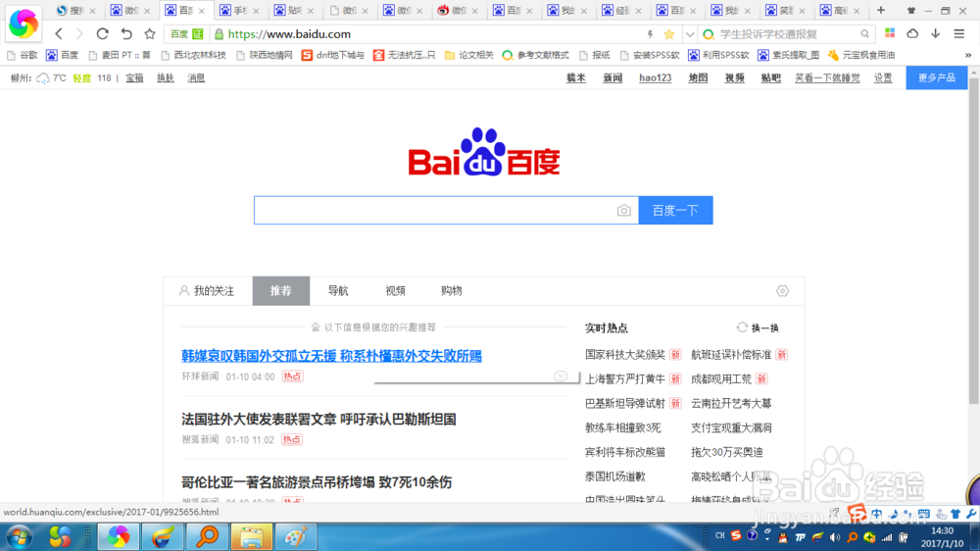Restore closed tab with the undo arrow icon

[x=126, y=33]
